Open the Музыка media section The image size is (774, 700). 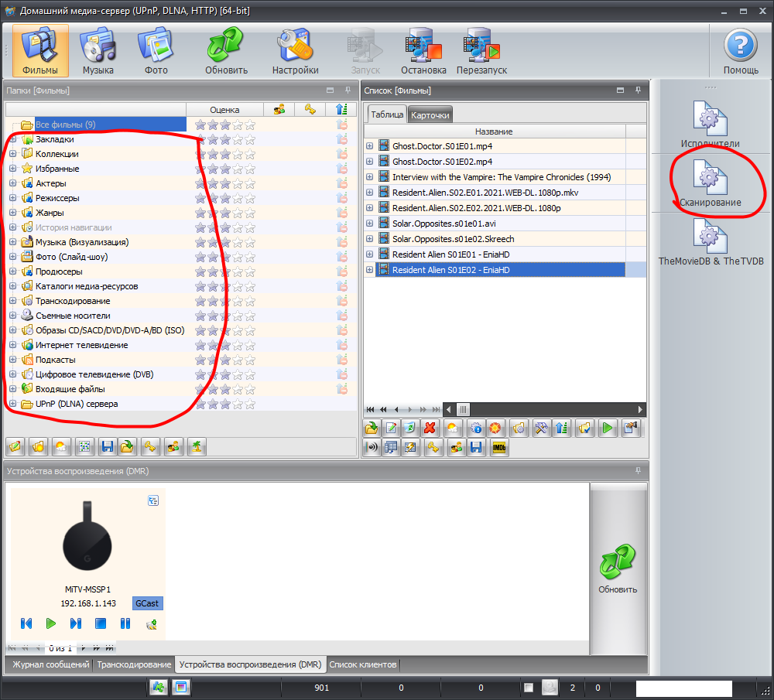click(x=98, y=51)
